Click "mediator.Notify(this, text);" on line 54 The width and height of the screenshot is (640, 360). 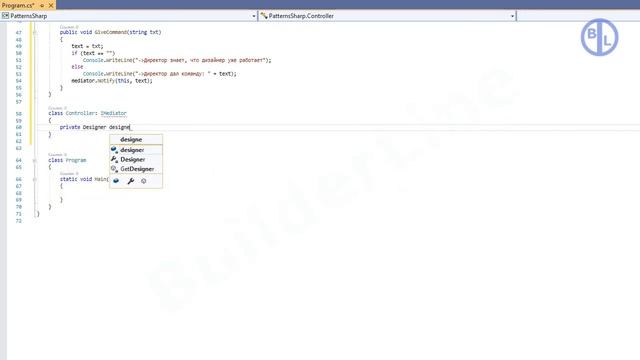click(112, 81)
